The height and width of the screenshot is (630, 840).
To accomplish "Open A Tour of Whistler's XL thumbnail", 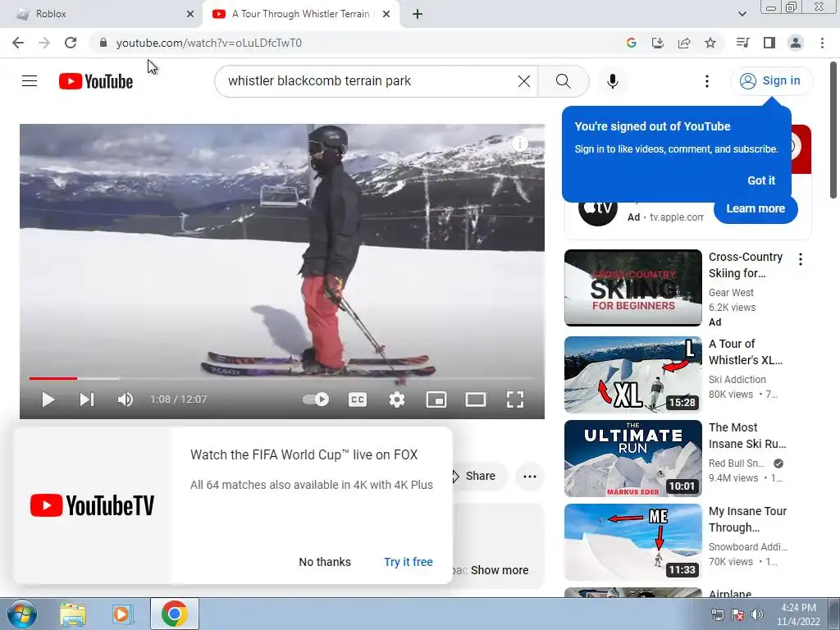I will (x=632, y=374).
